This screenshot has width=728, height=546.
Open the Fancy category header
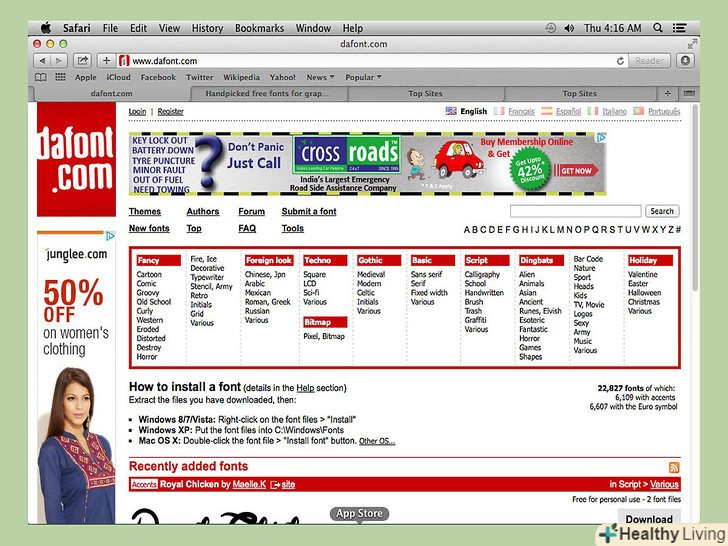click(x=158, y=260)
